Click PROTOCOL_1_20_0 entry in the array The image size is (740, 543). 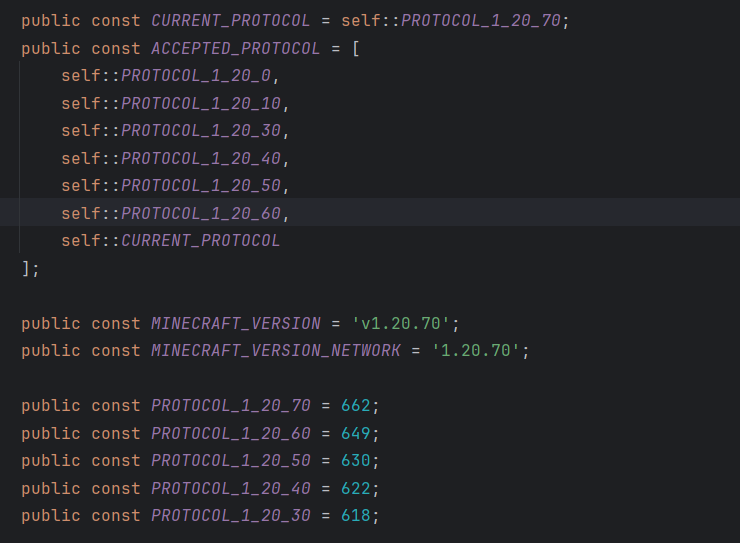pos(200,76)
